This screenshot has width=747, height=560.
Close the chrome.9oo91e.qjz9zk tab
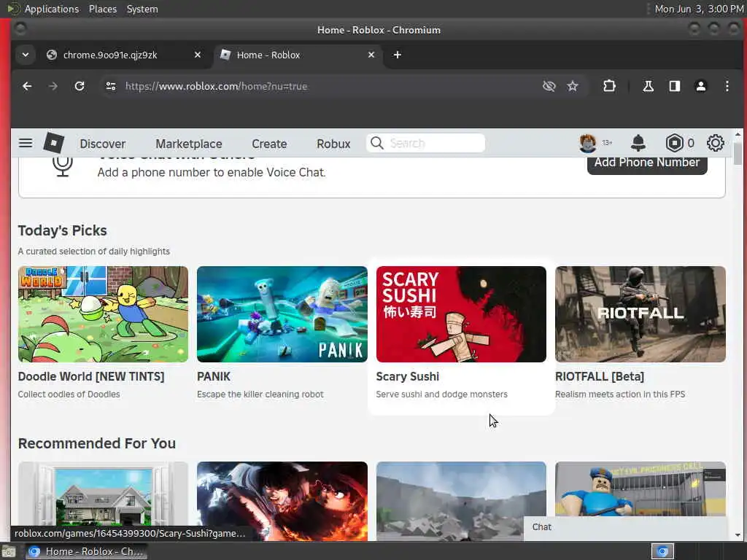[x=198, y=55]
